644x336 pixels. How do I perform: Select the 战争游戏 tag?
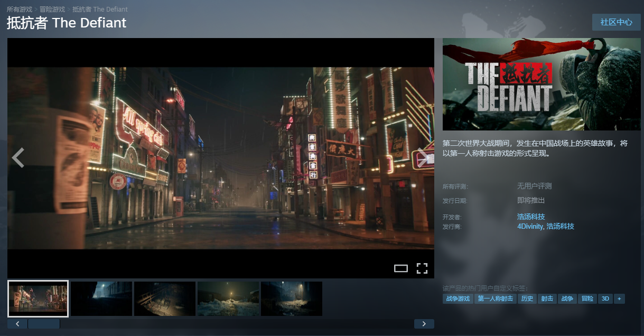tap(458, 298)
